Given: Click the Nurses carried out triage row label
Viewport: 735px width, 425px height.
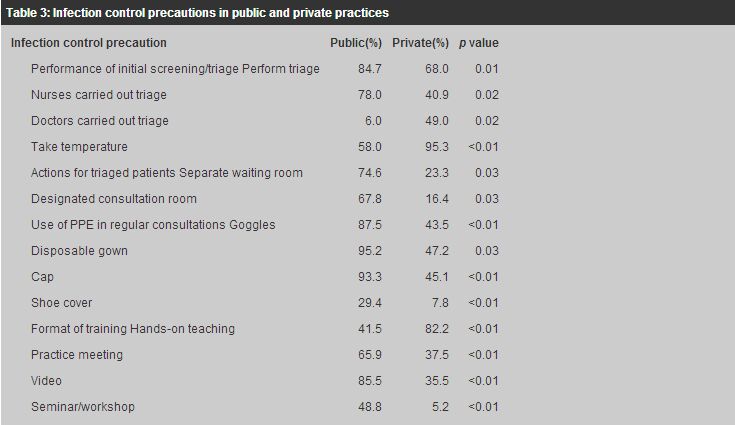Looking at the screenshot, I should pyautogui.click(x=99, y=95).
